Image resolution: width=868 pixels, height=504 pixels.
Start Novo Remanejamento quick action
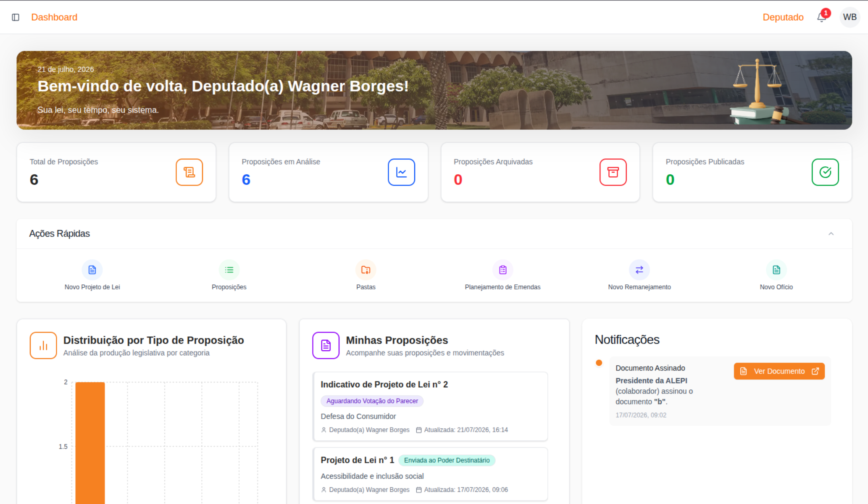click(x=639, y=276)
